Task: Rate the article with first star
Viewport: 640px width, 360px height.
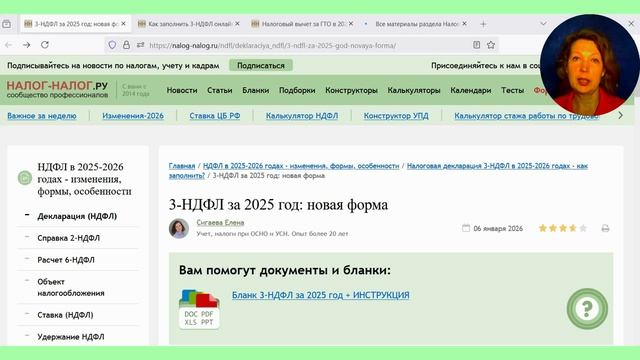Action: (x=542, y=228)
